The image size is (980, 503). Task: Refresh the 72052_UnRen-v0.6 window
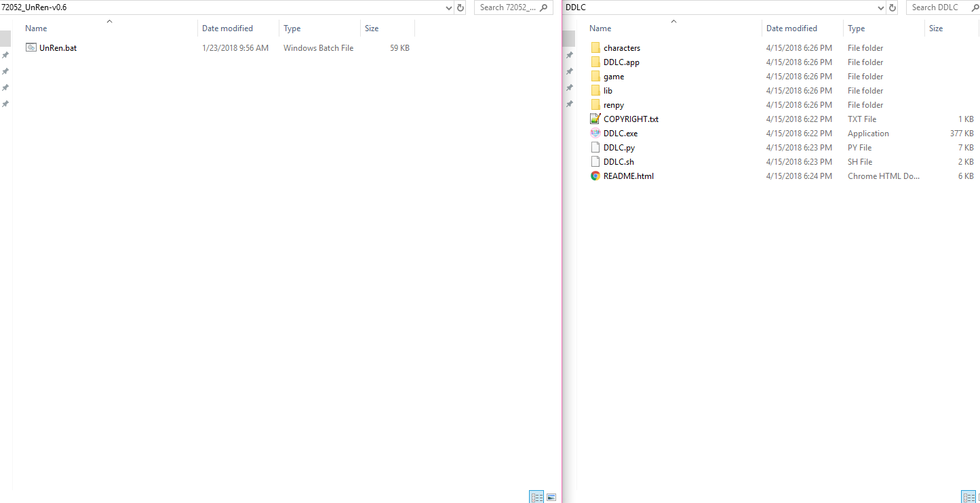pyautogui.click(x=460, y=7)
